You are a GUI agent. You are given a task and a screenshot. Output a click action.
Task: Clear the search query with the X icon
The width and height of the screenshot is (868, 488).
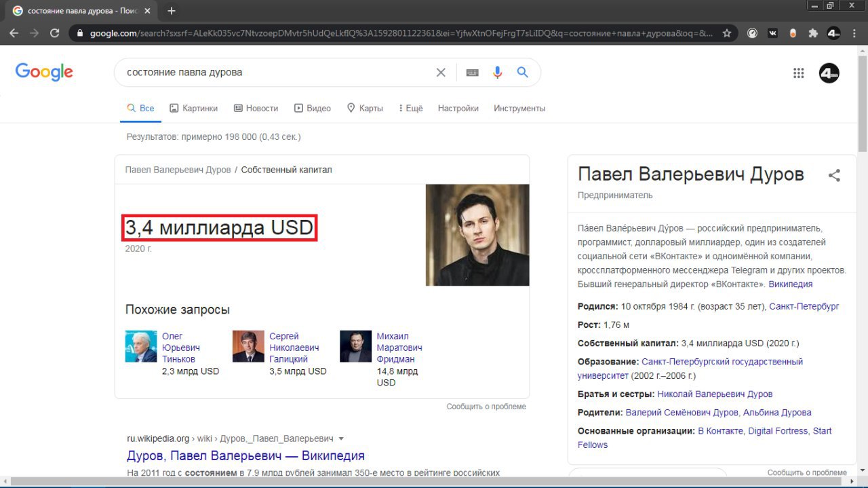click(x=441, y=72)
